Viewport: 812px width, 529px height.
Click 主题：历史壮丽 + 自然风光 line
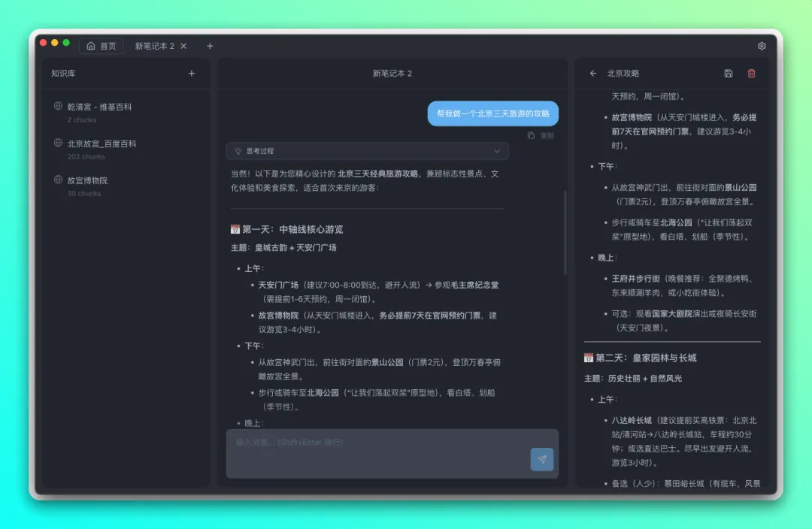[633, 379]
